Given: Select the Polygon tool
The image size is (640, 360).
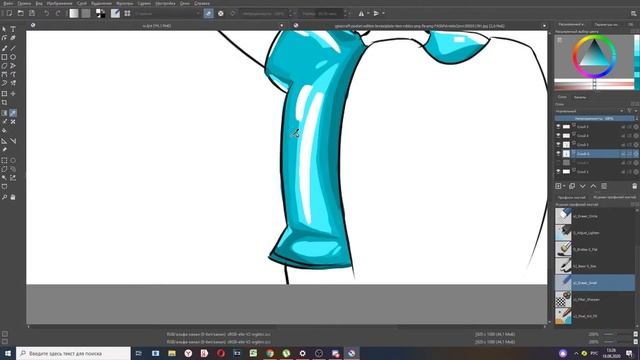Looking at the screenshot, I should coord(4,65).
